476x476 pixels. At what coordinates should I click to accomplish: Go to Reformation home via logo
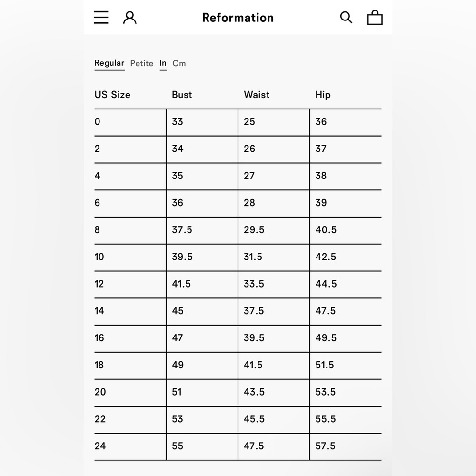(238, 18)
